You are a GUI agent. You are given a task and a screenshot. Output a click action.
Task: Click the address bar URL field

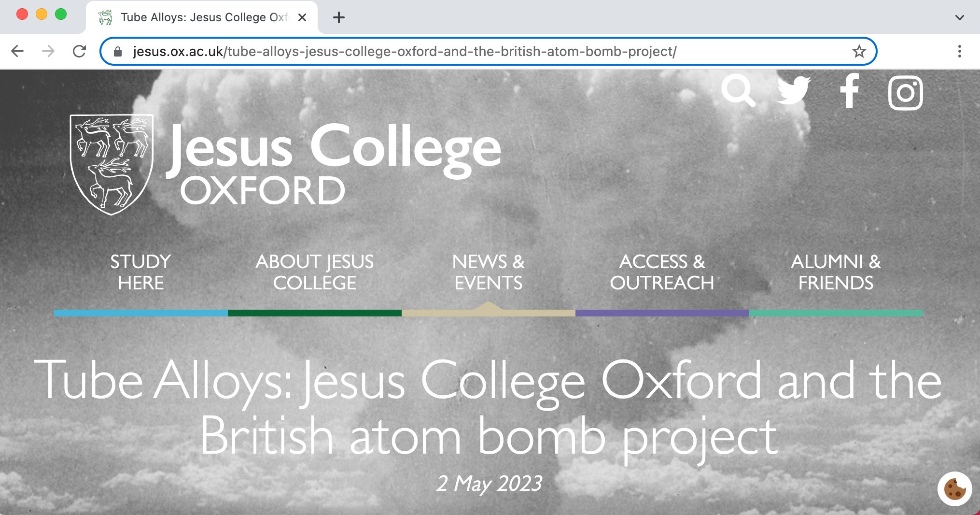(488, 51)
